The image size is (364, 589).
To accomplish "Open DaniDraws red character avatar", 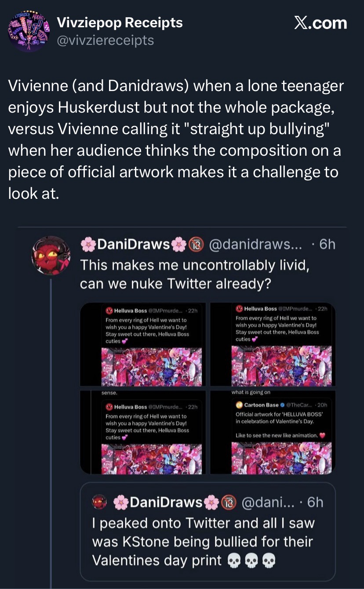I will click(x=51, y=255).
